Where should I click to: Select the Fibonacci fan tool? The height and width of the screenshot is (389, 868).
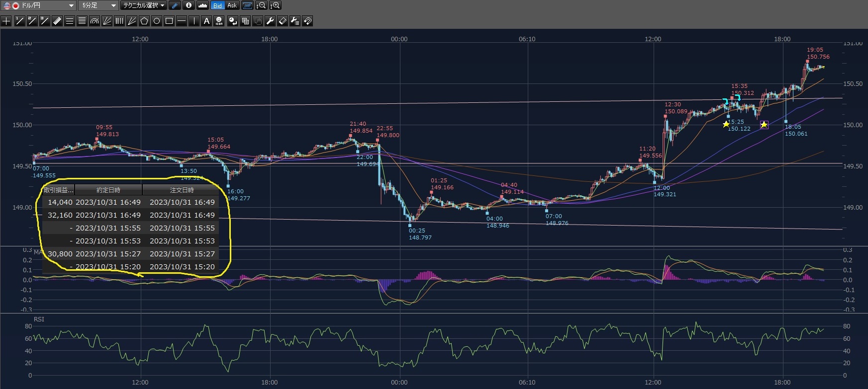coord(107,21)
